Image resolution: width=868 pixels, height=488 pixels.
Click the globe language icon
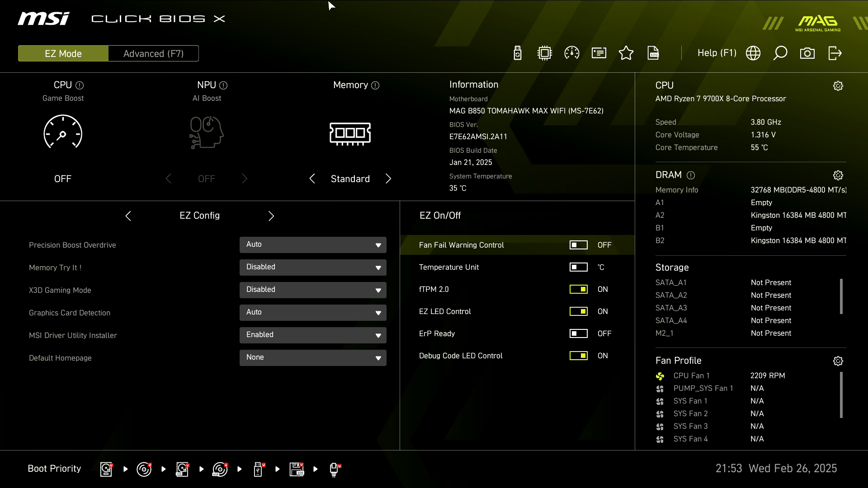pos(753,53)
